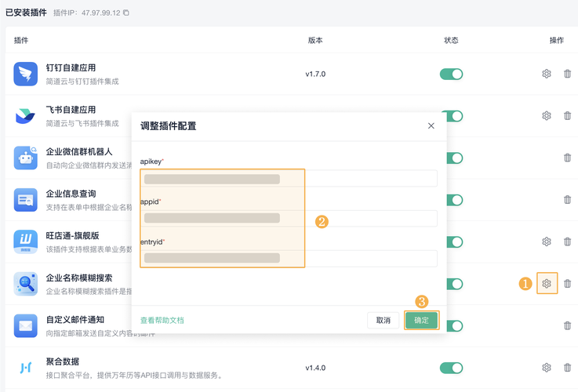Click the apikey input field

[x=289, y=179]
